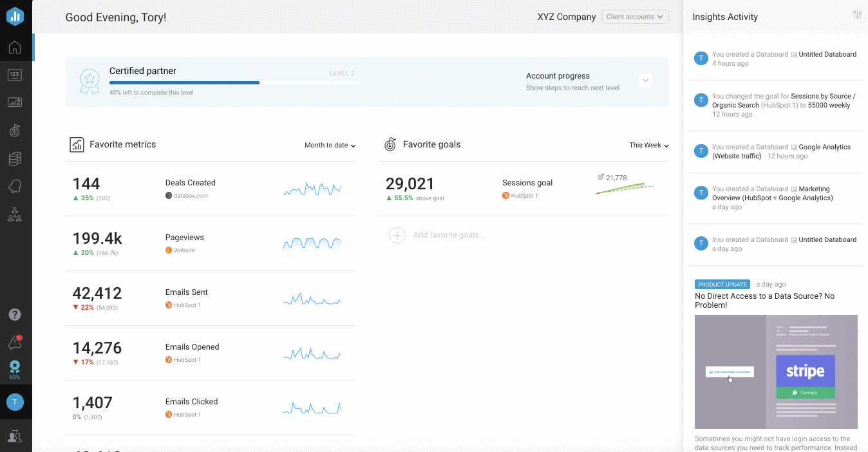Click the partner badge showing 60%
Image resolution: width=868 pixels, height=452 pixels.
point(15,370)
